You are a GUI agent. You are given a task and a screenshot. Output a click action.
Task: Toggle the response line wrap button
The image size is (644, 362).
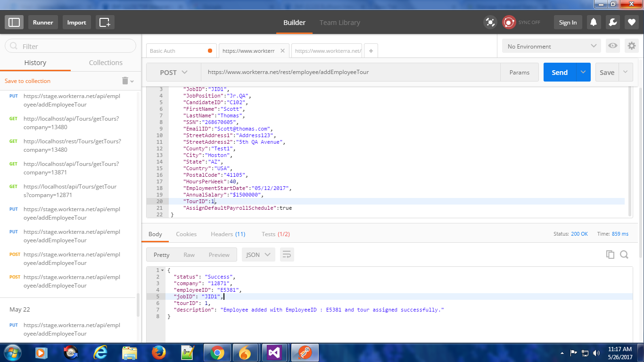coord(287,255)
